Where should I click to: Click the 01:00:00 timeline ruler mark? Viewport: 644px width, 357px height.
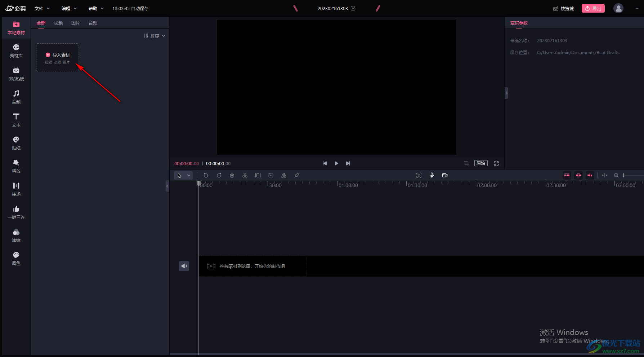[x=348, y=185]
